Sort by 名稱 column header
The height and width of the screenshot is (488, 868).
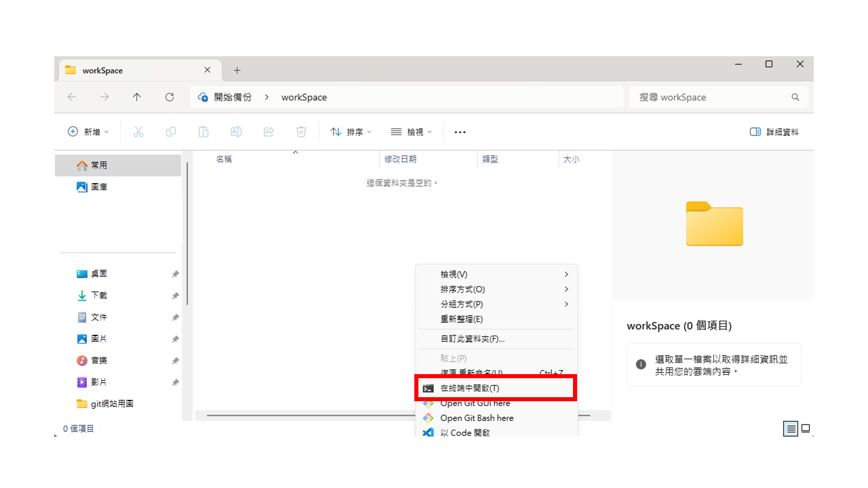point(224,159)
